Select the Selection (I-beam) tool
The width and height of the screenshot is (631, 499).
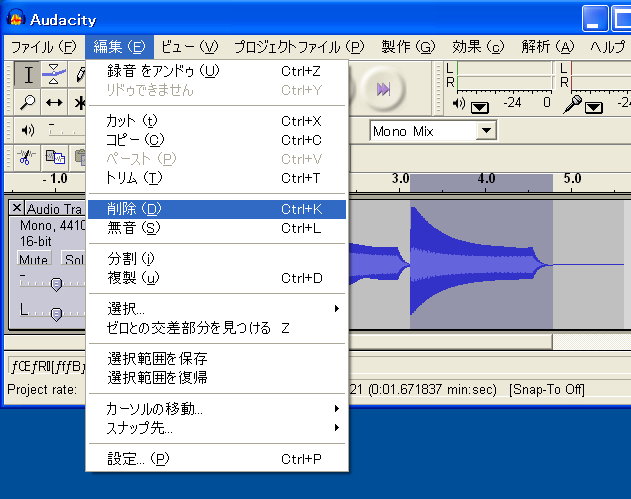coord(27,74)
